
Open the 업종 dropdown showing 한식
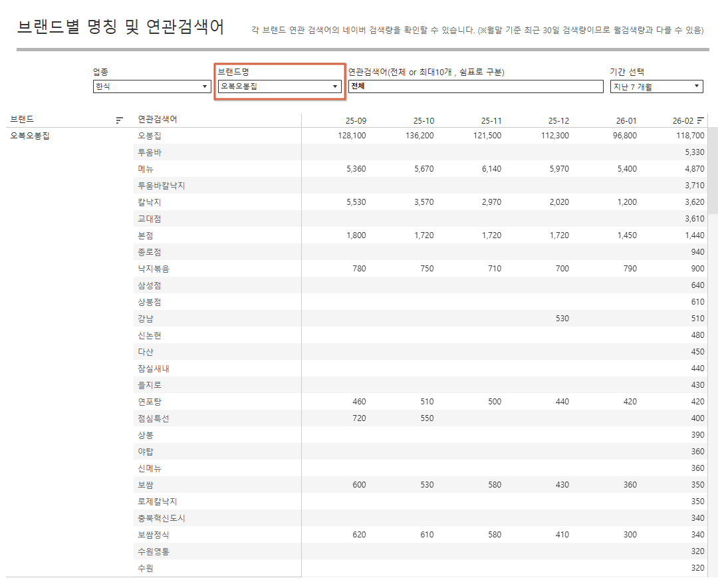click(x=152, y=86)
